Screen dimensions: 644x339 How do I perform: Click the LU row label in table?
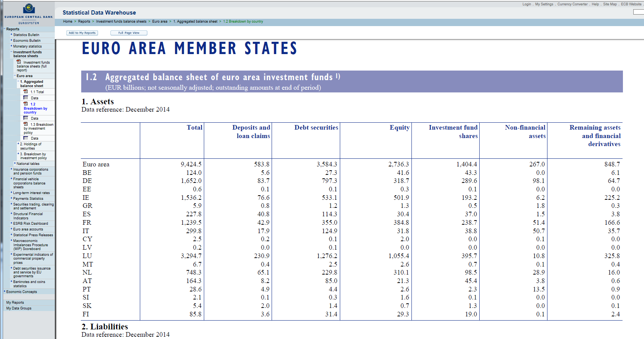pos(87,256)
